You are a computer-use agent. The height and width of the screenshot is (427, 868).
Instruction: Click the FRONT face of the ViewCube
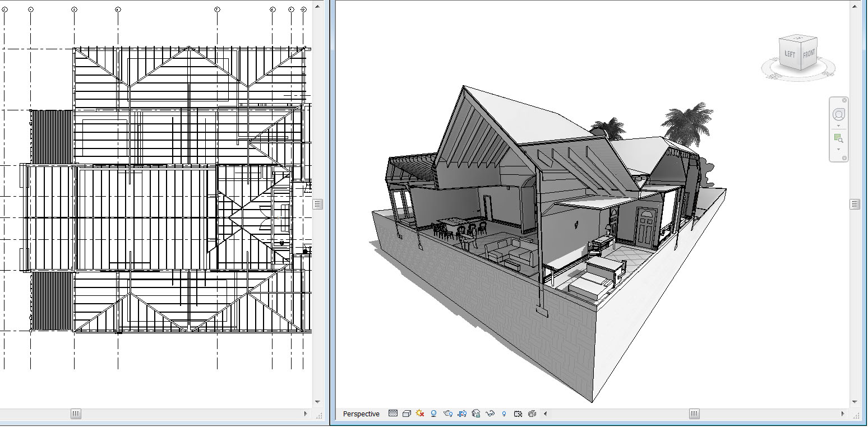(x=809, y=55)
